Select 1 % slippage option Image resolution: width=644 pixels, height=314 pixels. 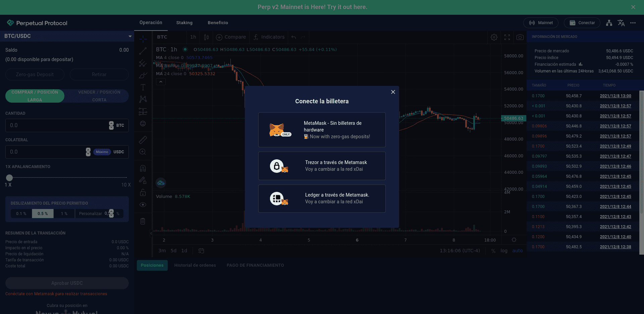[64, 214]
